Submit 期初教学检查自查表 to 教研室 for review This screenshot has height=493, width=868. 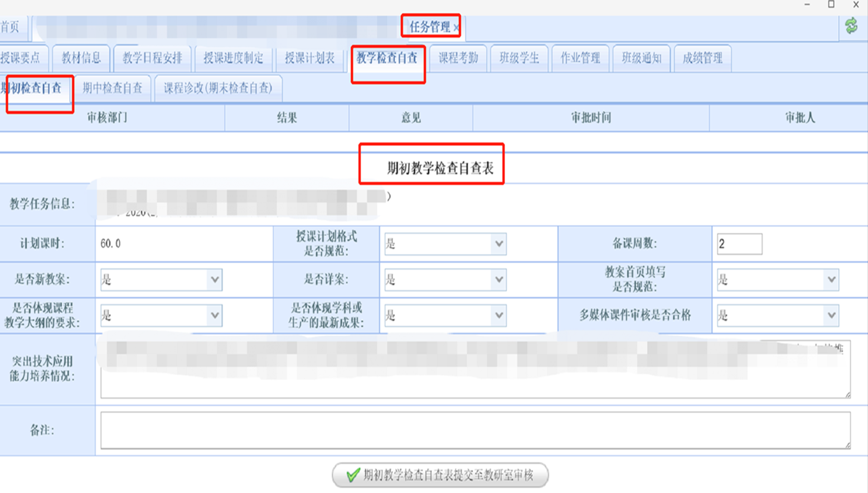pos(440,475)
